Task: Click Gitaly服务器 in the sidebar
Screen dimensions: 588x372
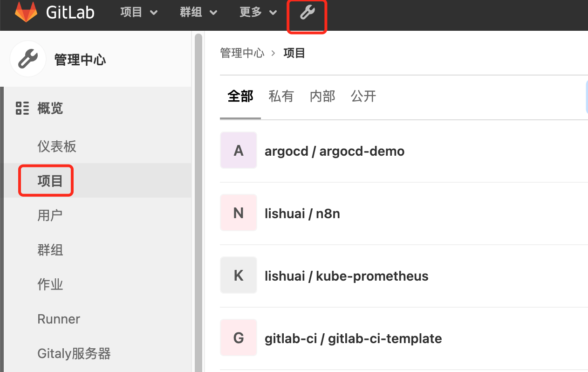Action: pos(74,353)
